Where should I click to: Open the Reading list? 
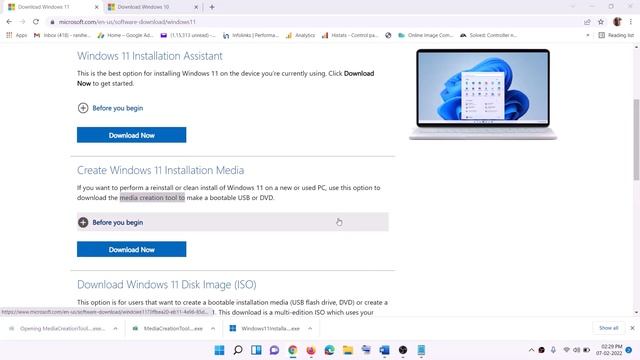[616, 36]
